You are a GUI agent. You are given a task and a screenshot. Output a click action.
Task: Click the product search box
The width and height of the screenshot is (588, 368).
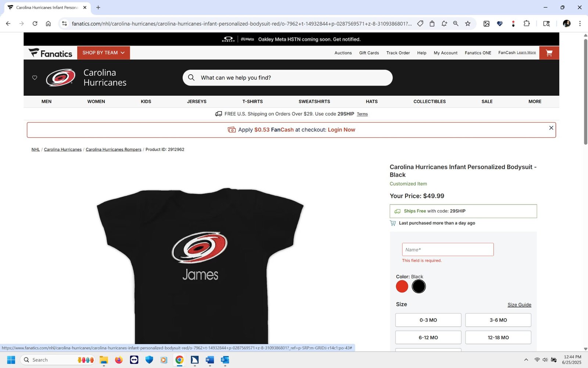(287, 78)
